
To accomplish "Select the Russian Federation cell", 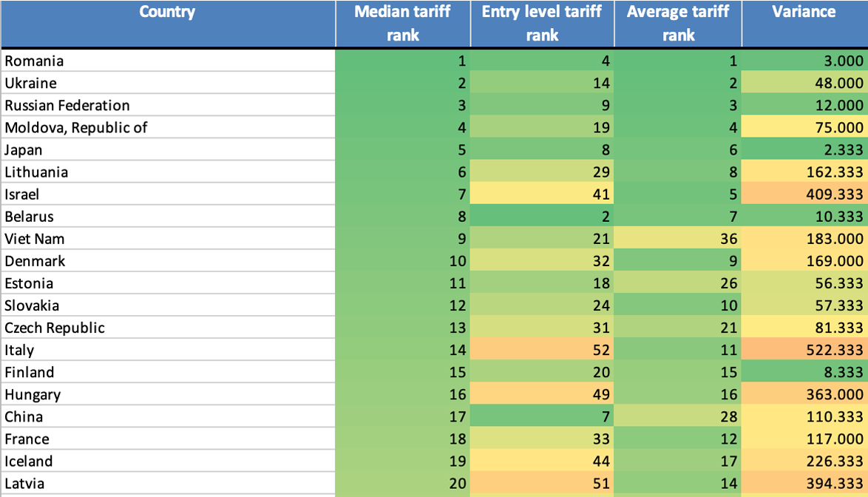I will 67,106.
